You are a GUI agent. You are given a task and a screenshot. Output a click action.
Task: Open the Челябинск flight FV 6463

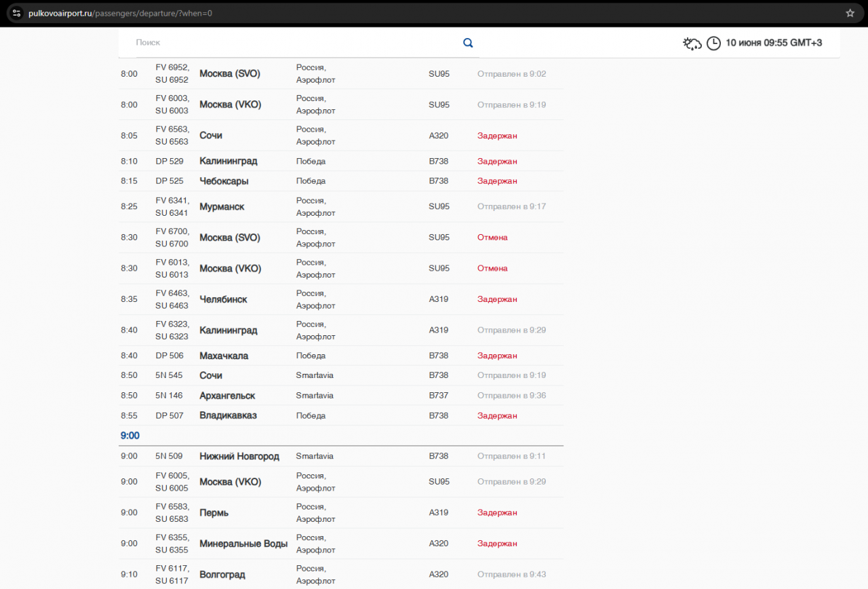click(223, 299)
